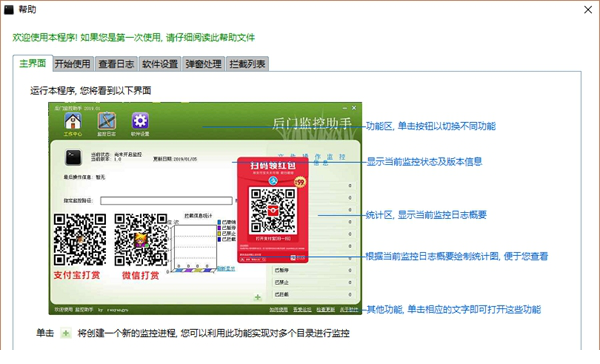Click the green plus icon inside the screenshot
This screenshot has height=364, width=600.
point(258,297)
